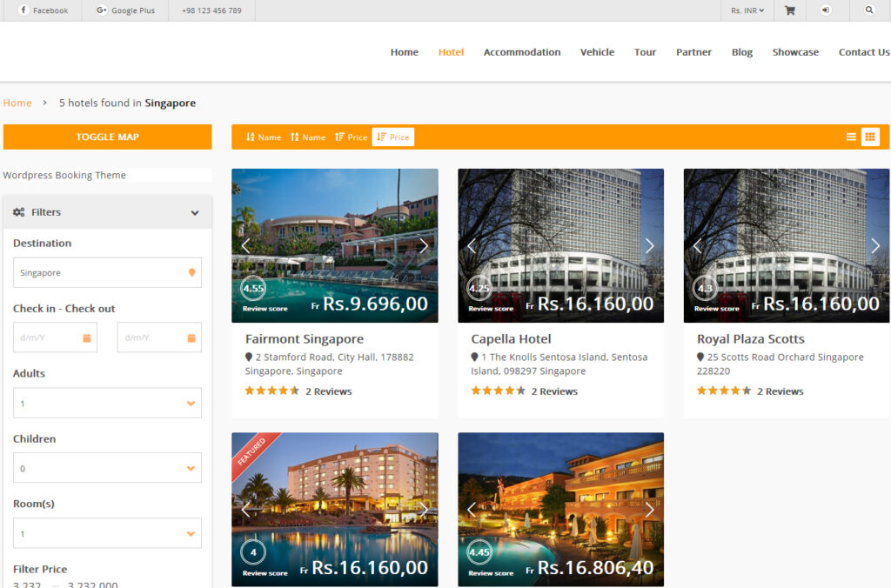Show next image of Fairmont Singapore
The width and height of the screenshot is (891, 588).
pos(424,246)
